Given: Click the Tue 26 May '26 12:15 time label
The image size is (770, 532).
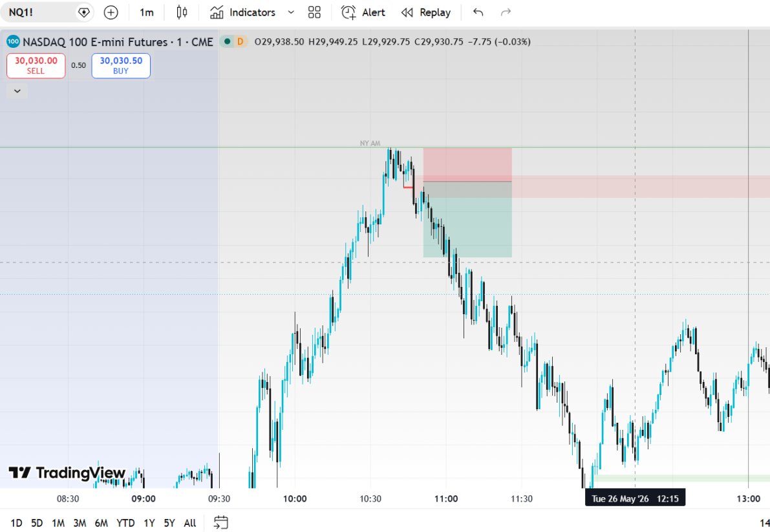Looking at the screenshot, I should click(635, 498).
